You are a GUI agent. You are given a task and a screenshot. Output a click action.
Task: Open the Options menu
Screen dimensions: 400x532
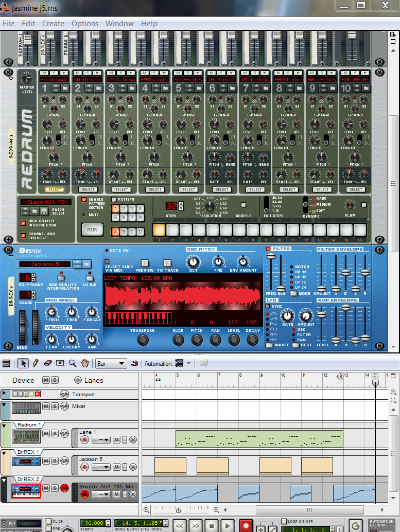point(85,24)
